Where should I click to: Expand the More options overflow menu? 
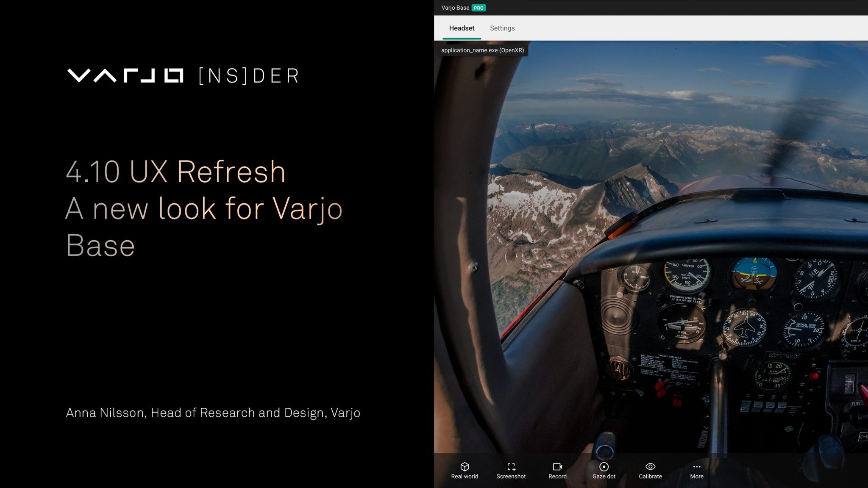[697, 470]
